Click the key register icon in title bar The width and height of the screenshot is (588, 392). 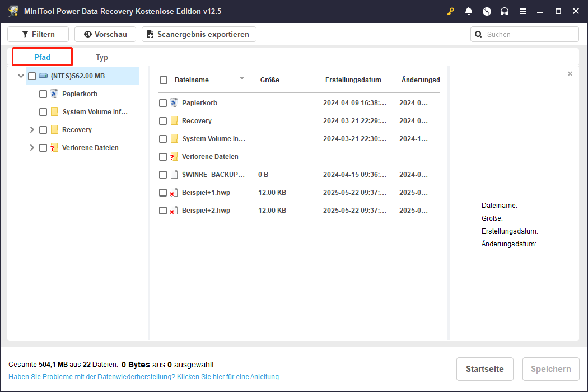[x=450, y=11]
